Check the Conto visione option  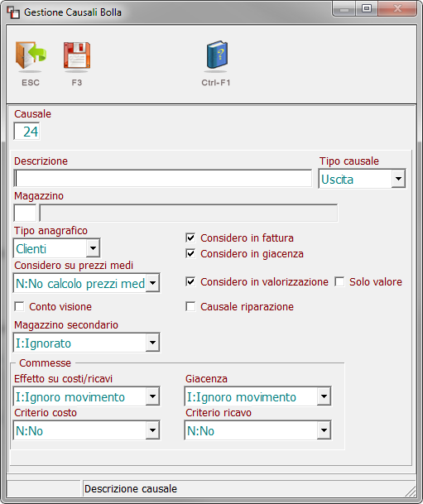click(x=19, y=306)
